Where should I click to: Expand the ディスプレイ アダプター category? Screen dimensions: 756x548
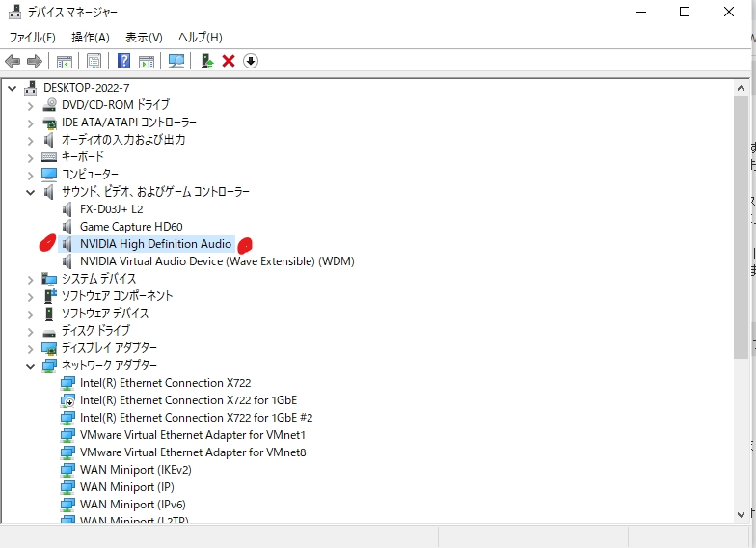(x=31, y=349)
